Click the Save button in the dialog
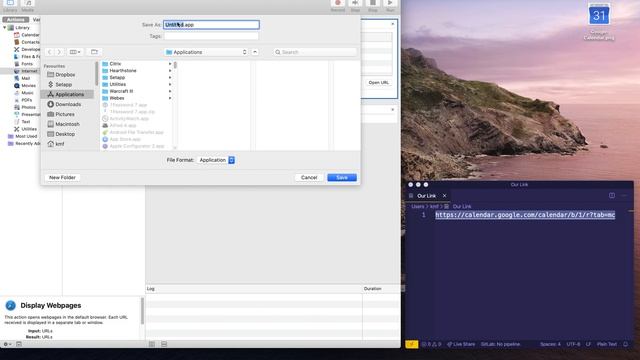Viewport: 640px width, 360px height. (342, 178)
